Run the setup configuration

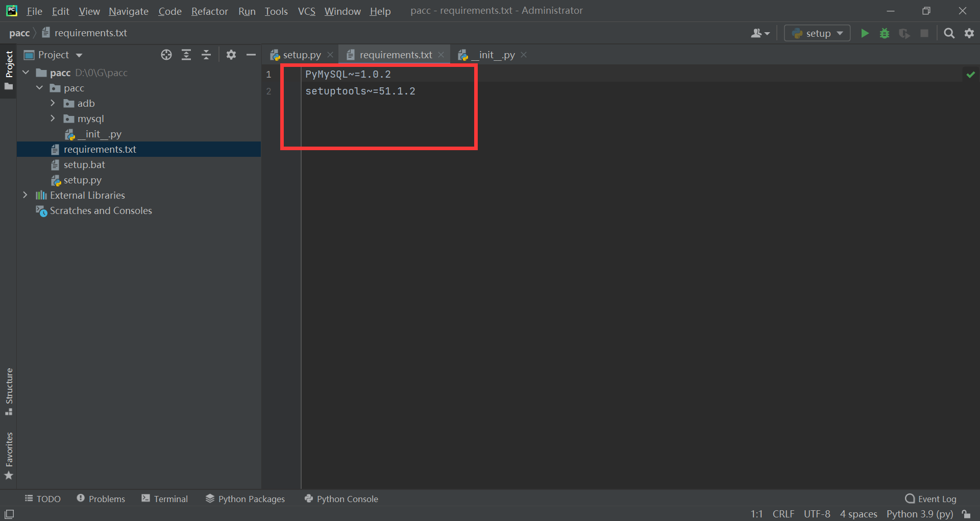pos(865,33)
